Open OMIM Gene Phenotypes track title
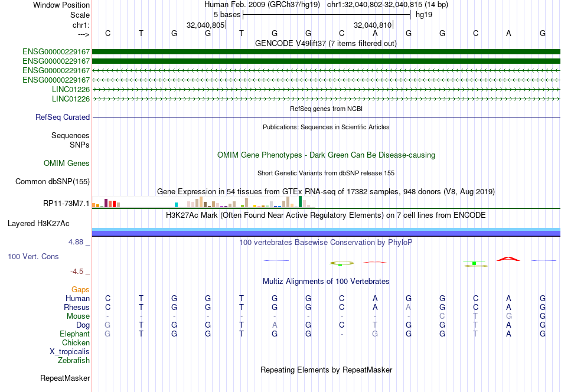 pos(326,155)
